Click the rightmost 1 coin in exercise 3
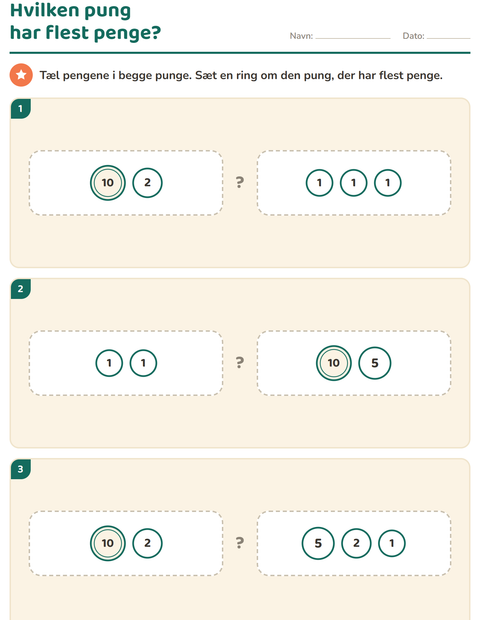Screen dimensions: 480x620 click(391, 543)
